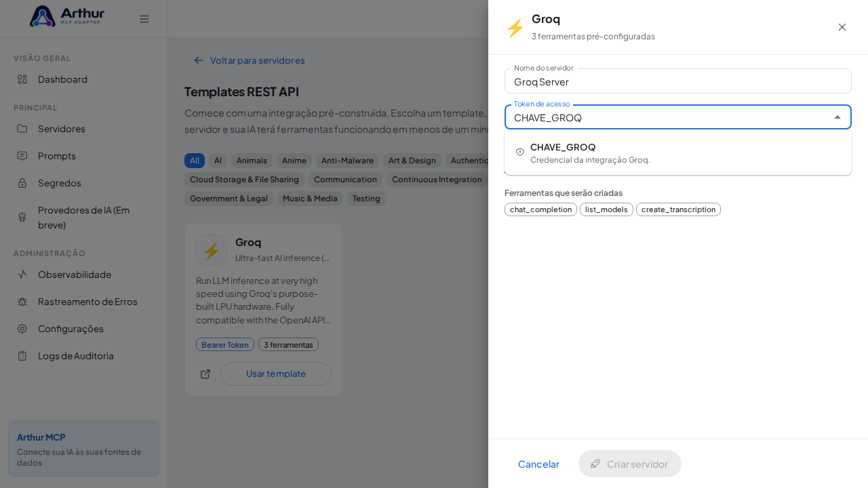Filter templates by Animals
The image size is (868, 488).
click(x=252, y=161)
